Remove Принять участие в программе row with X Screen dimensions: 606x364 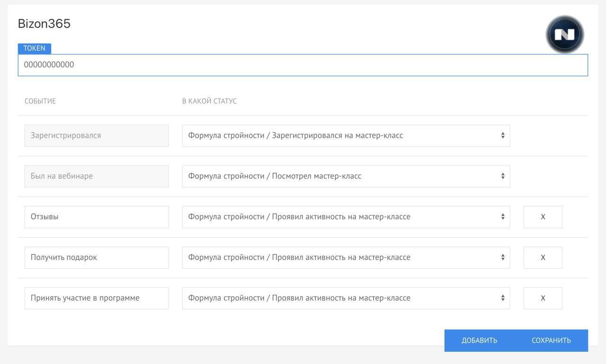click(x=543, y=298)
